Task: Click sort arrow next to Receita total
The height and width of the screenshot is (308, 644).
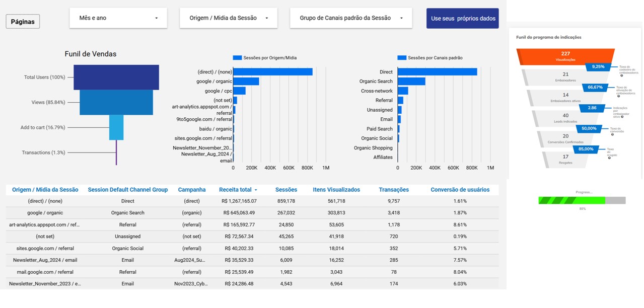Action: tap(255, 190)
